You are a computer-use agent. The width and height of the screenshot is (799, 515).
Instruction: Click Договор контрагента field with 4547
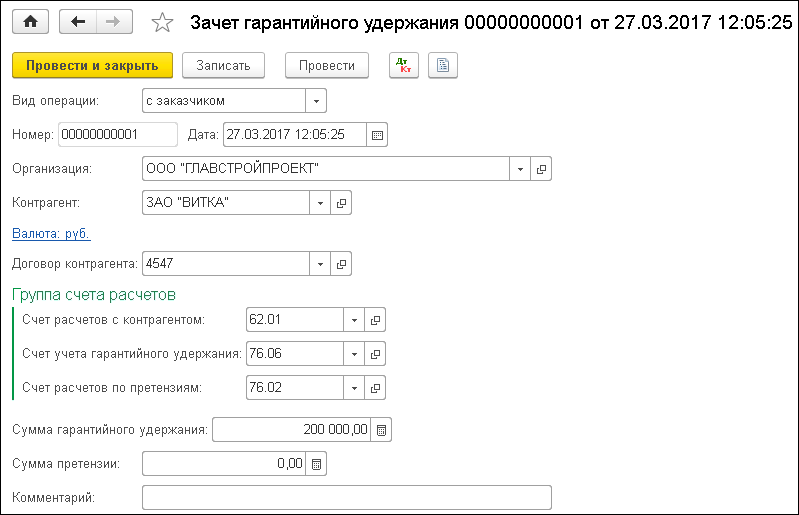tap(226, 264)
